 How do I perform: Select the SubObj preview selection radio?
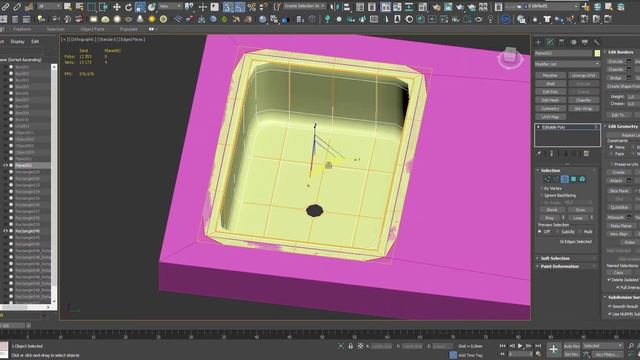click(x=559, y=231)
